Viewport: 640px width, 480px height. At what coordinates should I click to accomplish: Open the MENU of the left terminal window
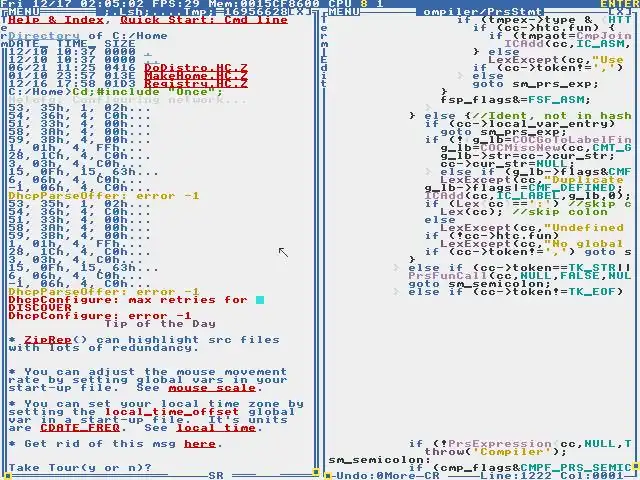(x=24, y=11)
